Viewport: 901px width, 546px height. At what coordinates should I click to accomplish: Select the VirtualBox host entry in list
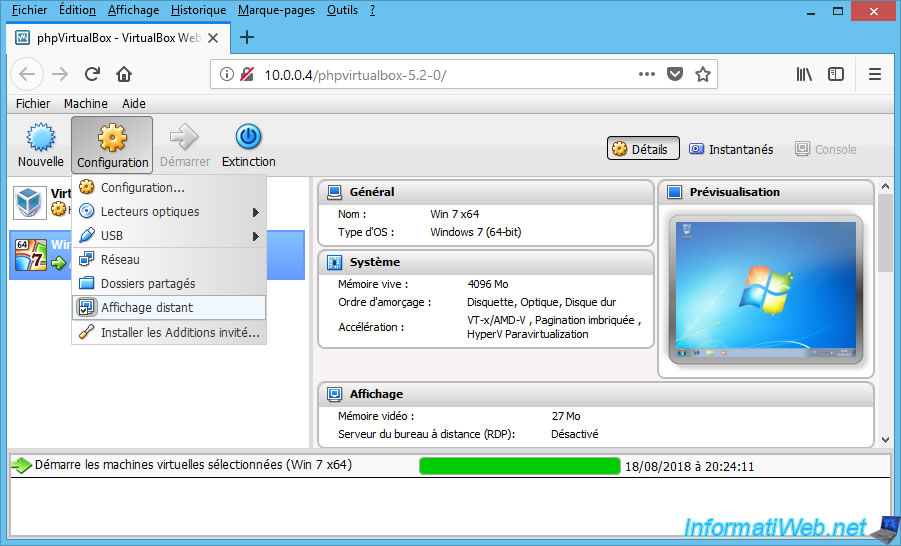click(x=41, y=202)
